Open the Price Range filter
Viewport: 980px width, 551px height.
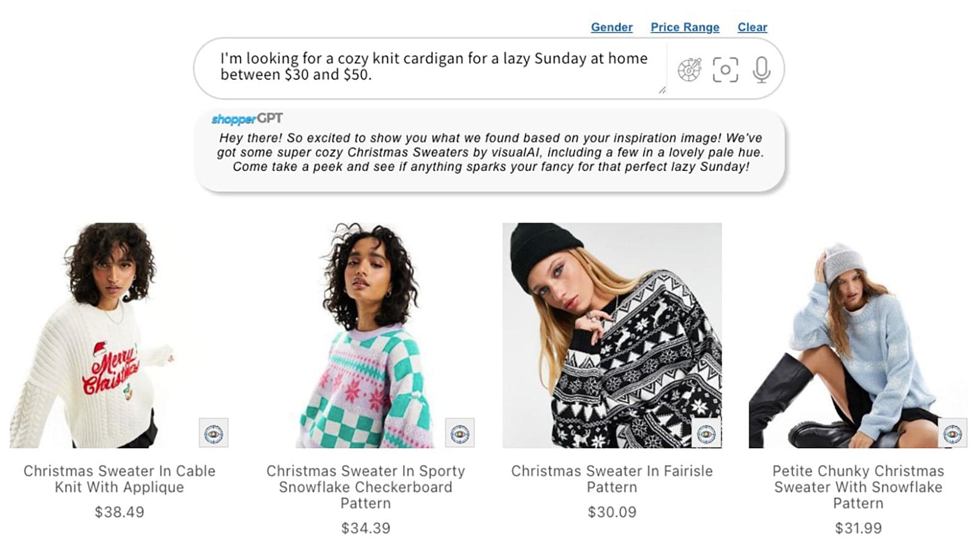tap(685, 27)
